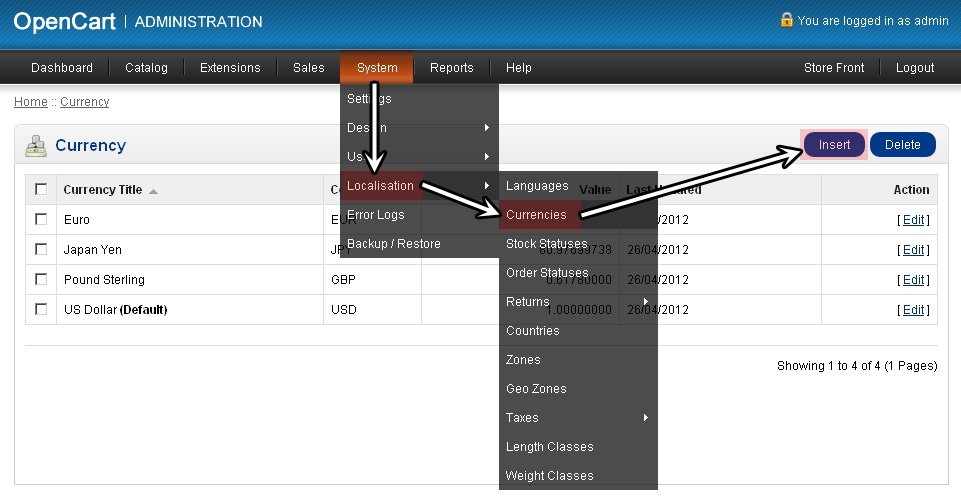Viewport: 961px width, 496px height.
Task: Edit the Japan Yen currency
Action: tap(913, 250)
